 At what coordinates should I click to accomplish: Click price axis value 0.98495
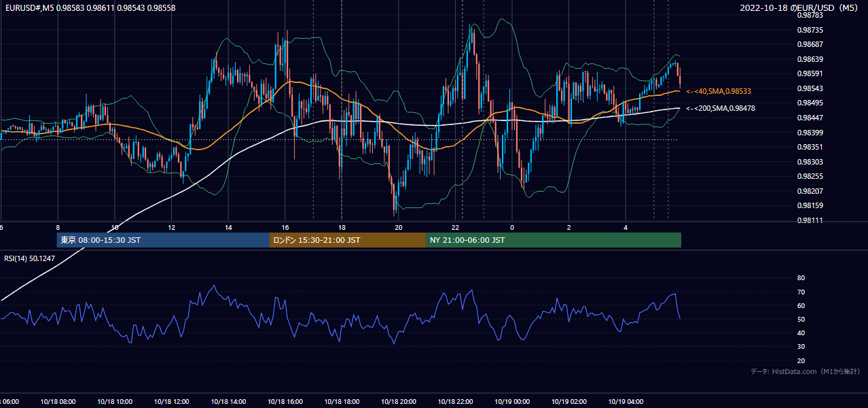click(x=810, y=103)
